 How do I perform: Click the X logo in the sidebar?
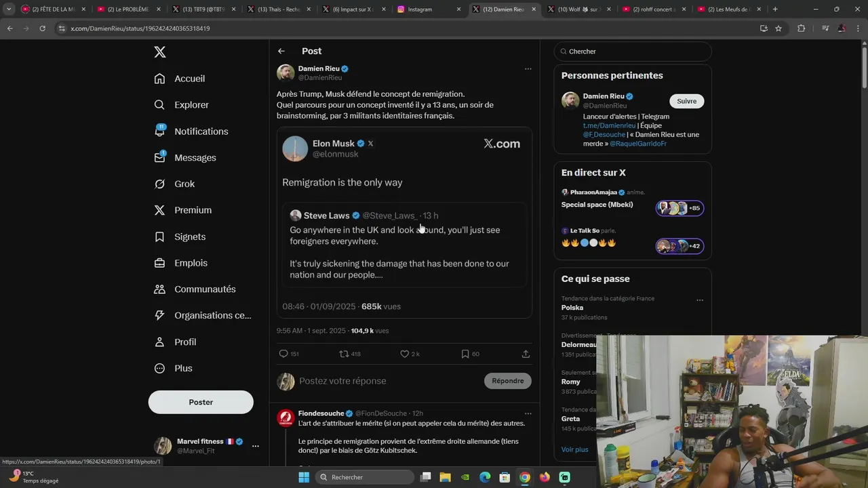tap(159, 52)
